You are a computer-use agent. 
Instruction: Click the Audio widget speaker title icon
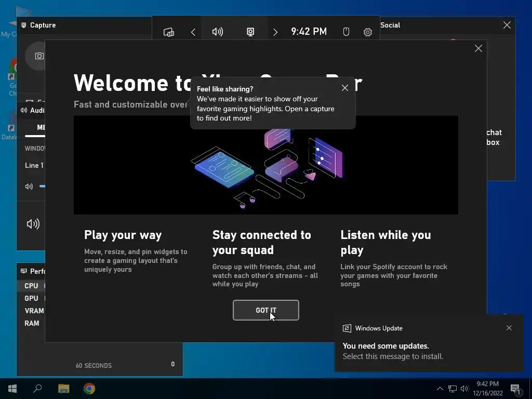point(24,110)
